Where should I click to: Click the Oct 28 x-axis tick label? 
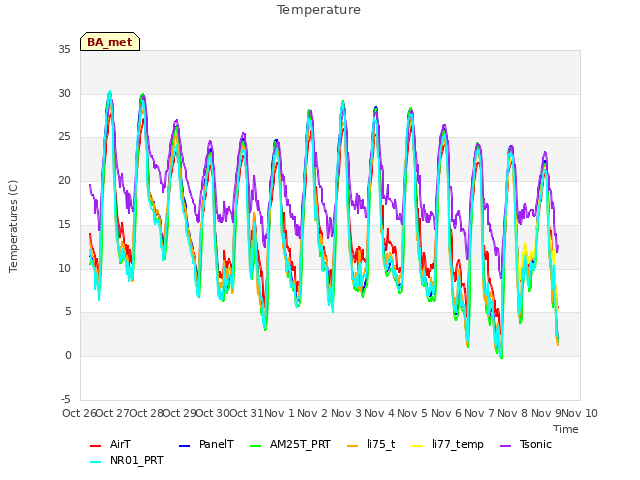pyautogui.click(x=146, y=413)
